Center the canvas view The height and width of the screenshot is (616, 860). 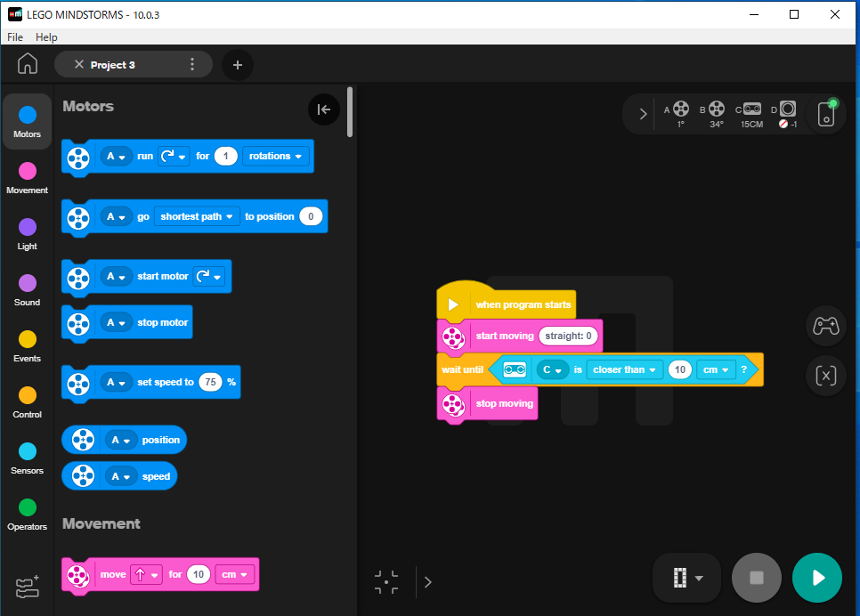[386, 582]
